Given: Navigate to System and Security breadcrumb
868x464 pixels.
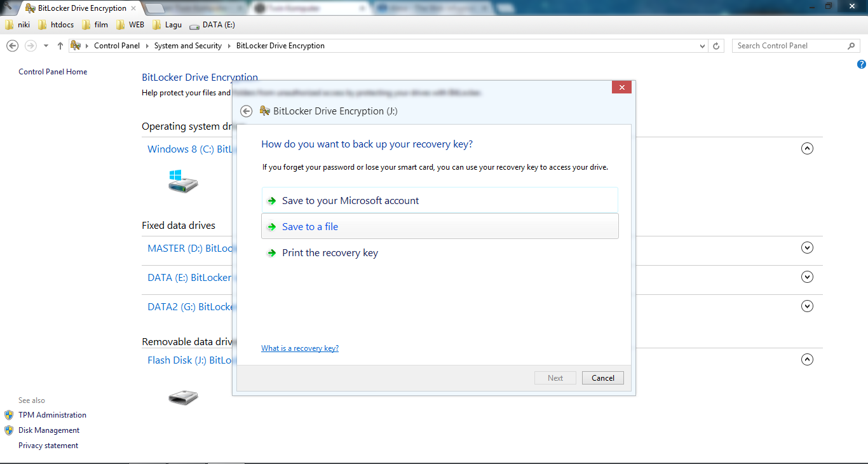Looking at the screenshot, I should 188,46.
